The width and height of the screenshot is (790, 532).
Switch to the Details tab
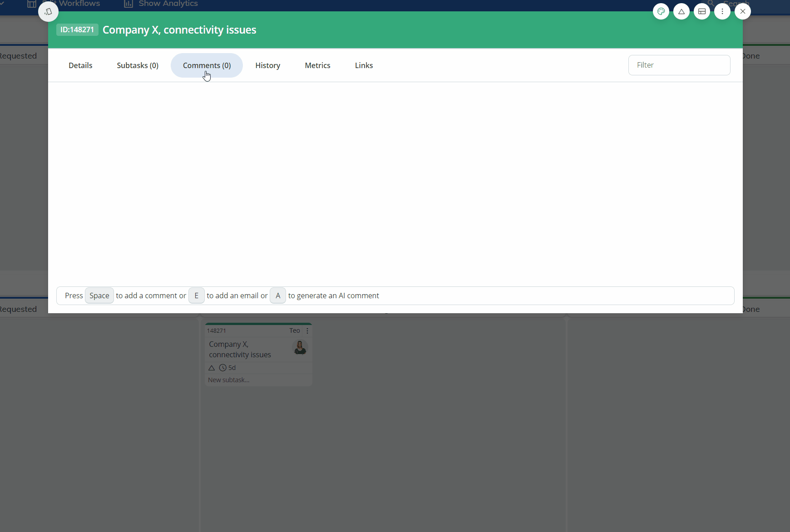click(x=80, y=65)
